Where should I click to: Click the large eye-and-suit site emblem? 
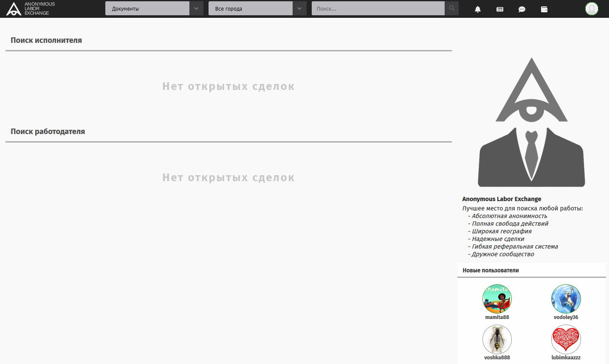click(x=531, y=123)
